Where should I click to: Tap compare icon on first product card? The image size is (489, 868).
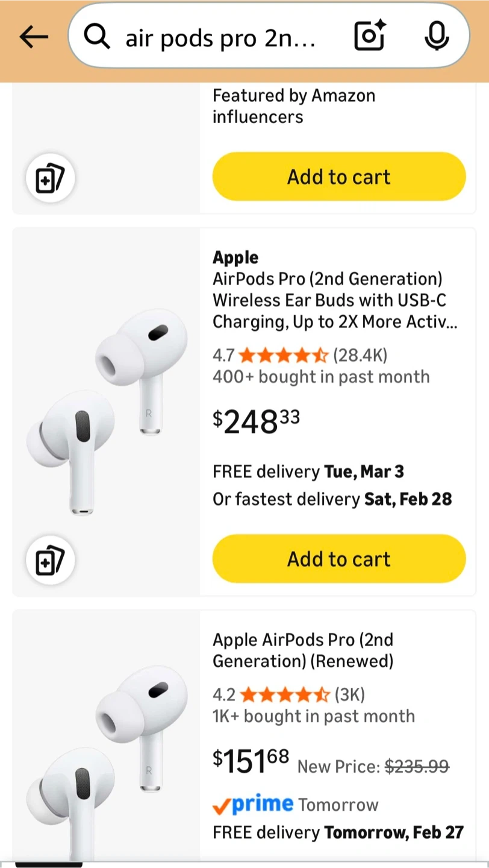[50, 178]
